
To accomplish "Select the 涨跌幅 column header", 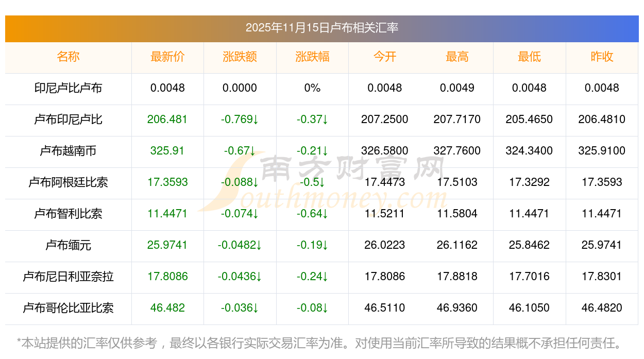I will coord(312,57).
